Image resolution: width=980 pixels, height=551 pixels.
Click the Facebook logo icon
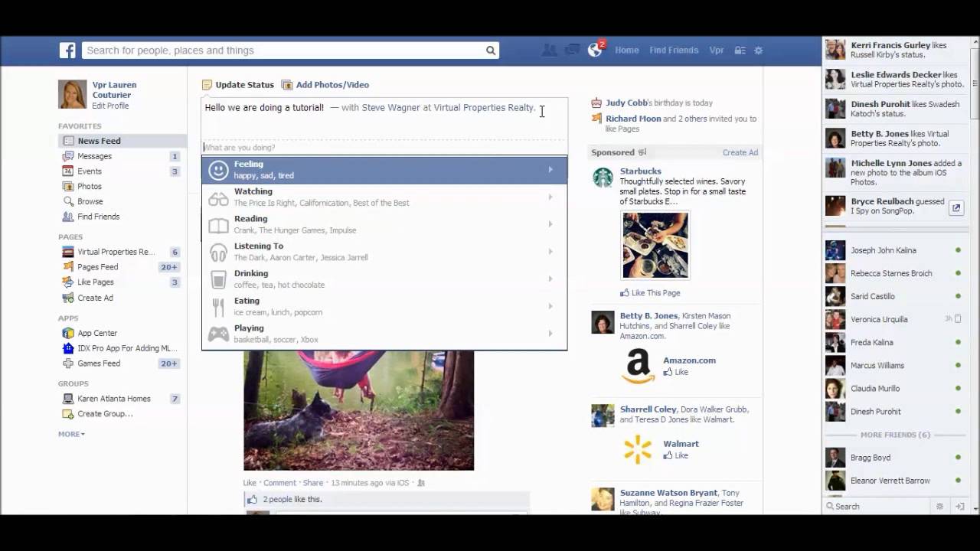[x=68, y=51]
